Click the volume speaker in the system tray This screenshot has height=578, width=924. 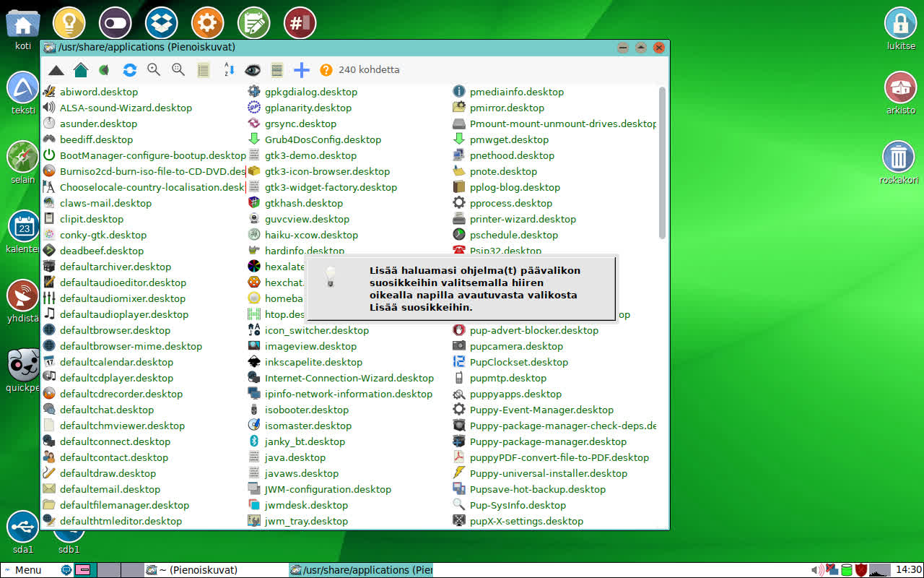pyautogui.click(x=817, y=570)
